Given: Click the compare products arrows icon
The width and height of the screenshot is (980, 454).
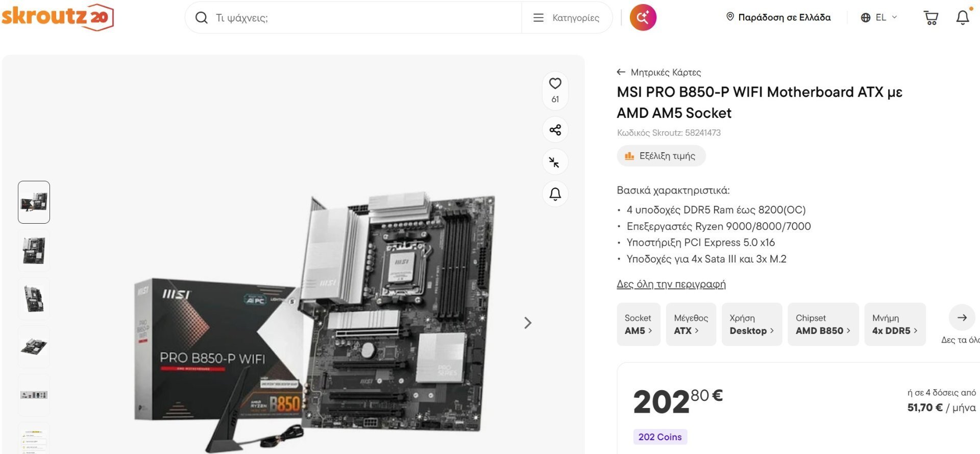Looking at the screenshot, I should 555,162.
